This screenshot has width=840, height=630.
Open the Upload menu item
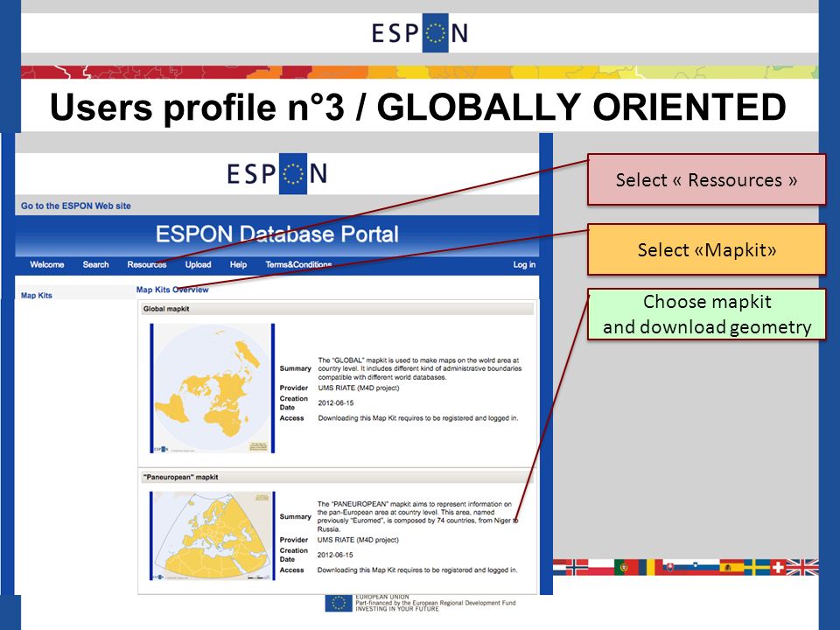pos(199,264)
